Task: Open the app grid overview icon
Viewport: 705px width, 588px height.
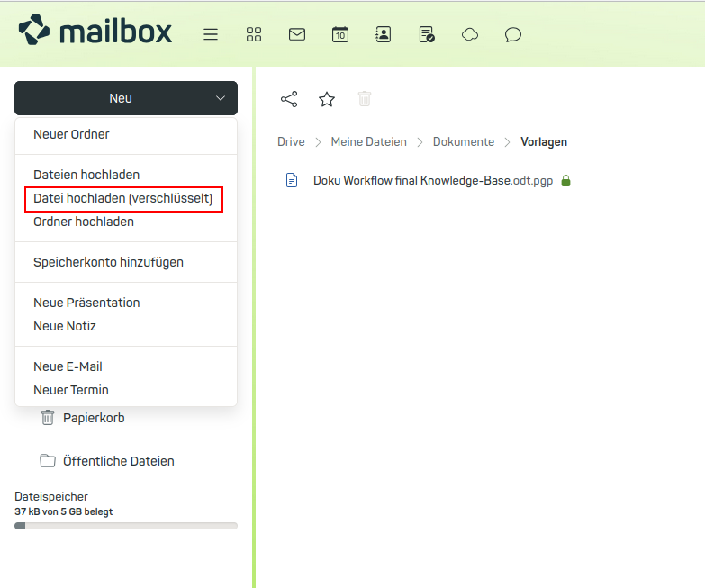Action: [254, 34]
